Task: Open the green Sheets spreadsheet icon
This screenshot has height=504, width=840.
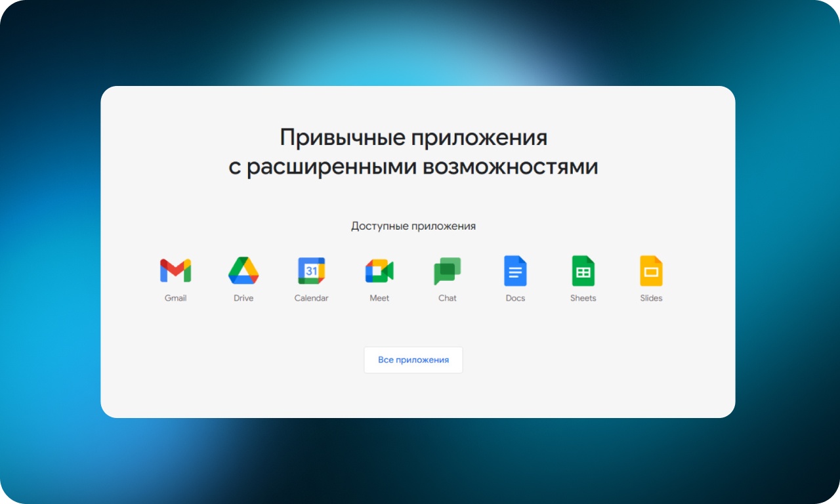Action: pyautogui.click(x=583, y=269)
